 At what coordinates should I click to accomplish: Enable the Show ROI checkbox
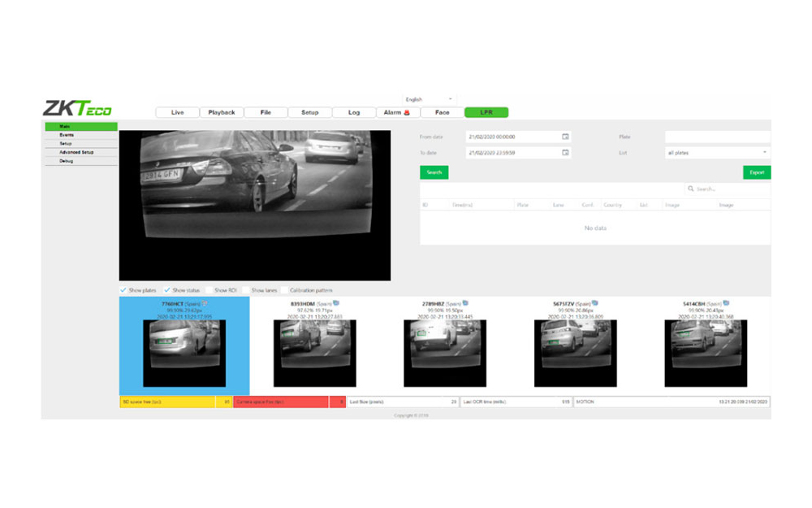tap(209, 290)
